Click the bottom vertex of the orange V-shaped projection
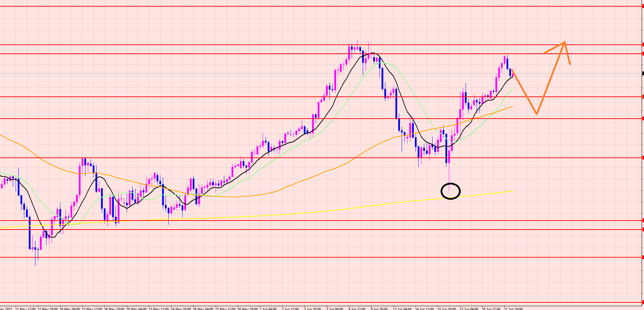644x310 pixels. pos(537,113)
